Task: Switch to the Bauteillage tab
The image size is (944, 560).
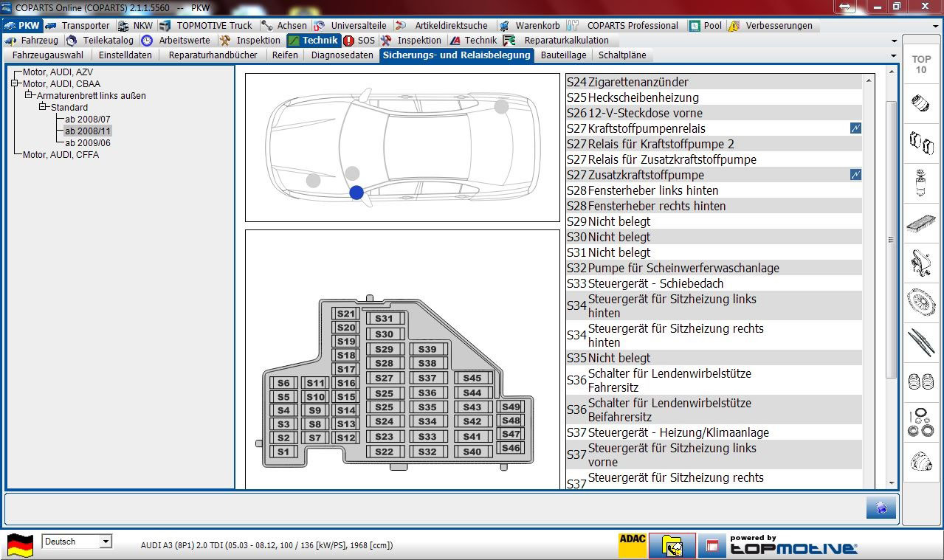Action: click(563, 55)
